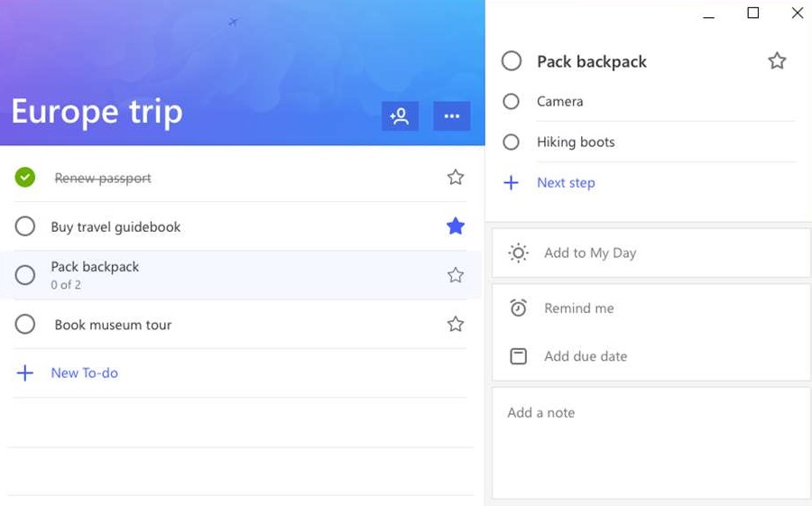
Task: Star the Book museum tour task
Action: [x=456, y=324]
